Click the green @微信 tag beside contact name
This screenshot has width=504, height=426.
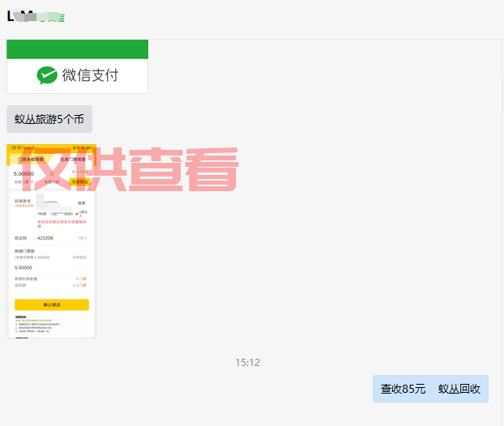pos(53,17)
